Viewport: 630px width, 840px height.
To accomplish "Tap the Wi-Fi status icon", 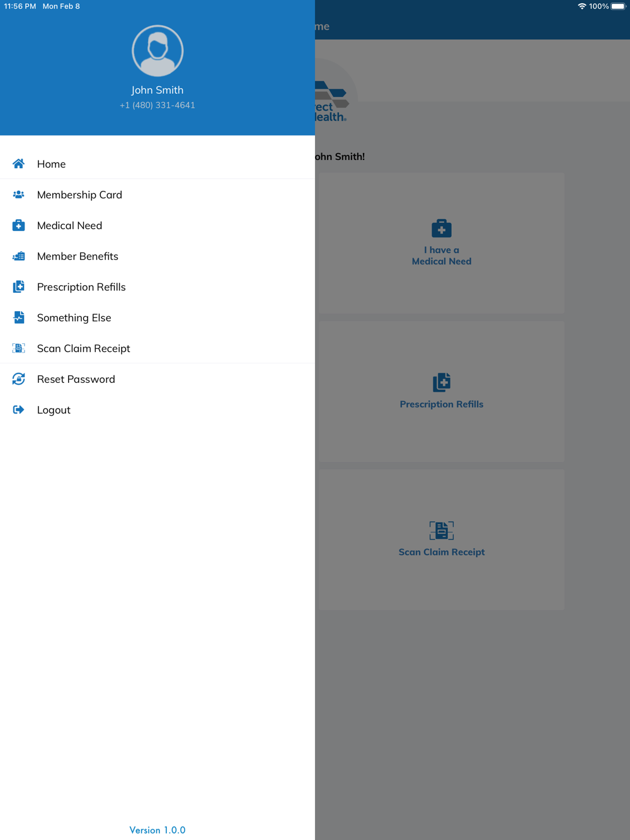I will point(581,6).
